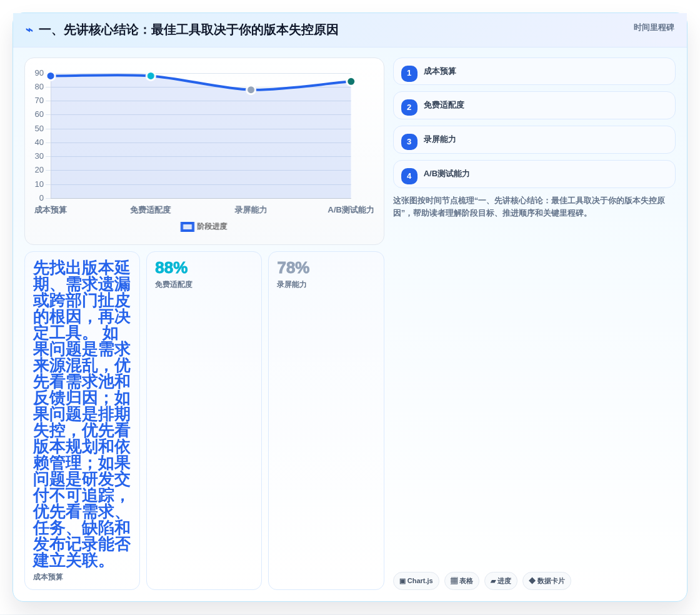
Task: Click the 数据卡片 tag chip
Action: pos(547,581)
